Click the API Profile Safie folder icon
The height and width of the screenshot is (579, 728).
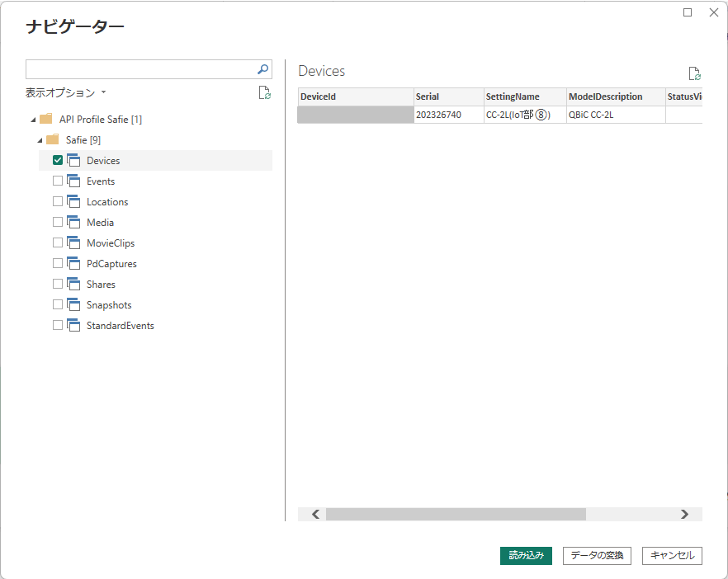(x=46, y=119)
